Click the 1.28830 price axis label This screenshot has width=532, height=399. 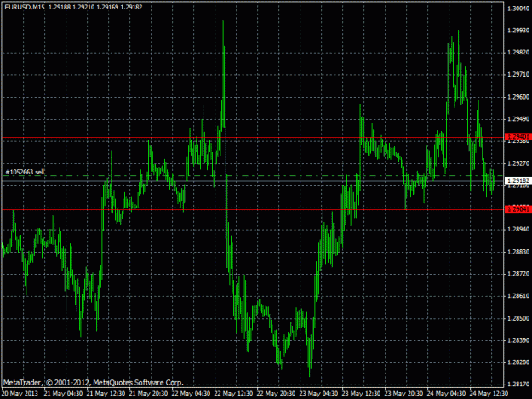pos(518,252)
